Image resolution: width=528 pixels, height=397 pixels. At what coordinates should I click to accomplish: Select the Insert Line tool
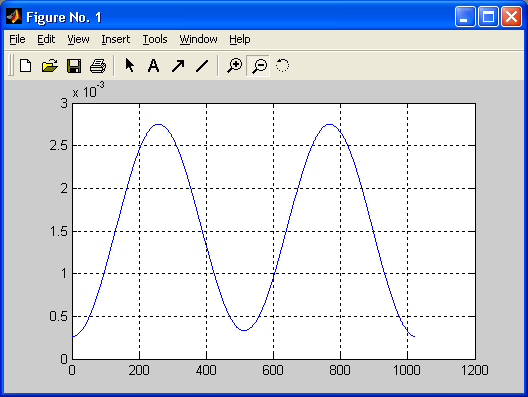(x=202, y=66)
